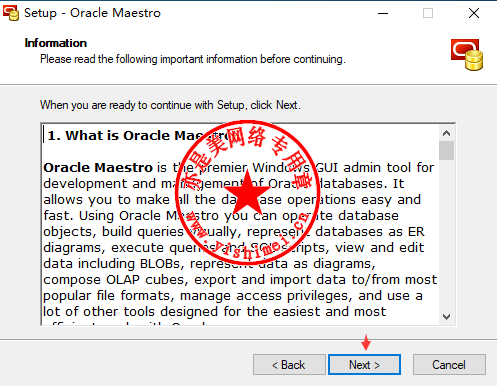This screenshot has width=497, height=386.
Task: Click the 'When you are ready to continue' instruction text
Action: click(170, 105)
